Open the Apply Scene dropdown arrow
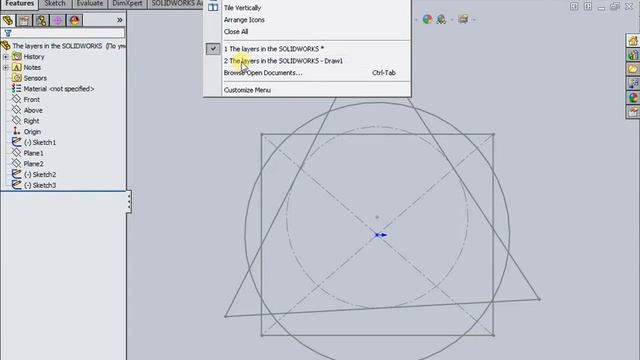The image size is (640, 360). coord(452,20)
